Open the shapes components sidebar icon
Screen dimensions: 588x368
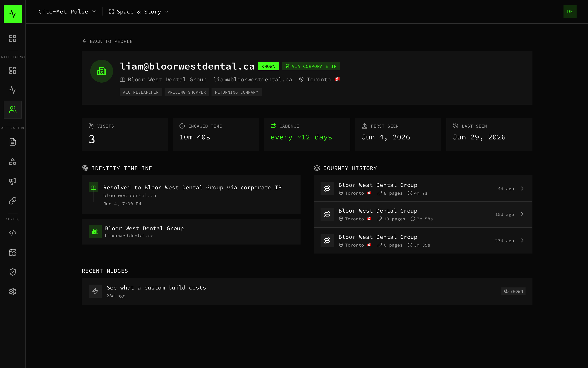click(x=13, y=162)
